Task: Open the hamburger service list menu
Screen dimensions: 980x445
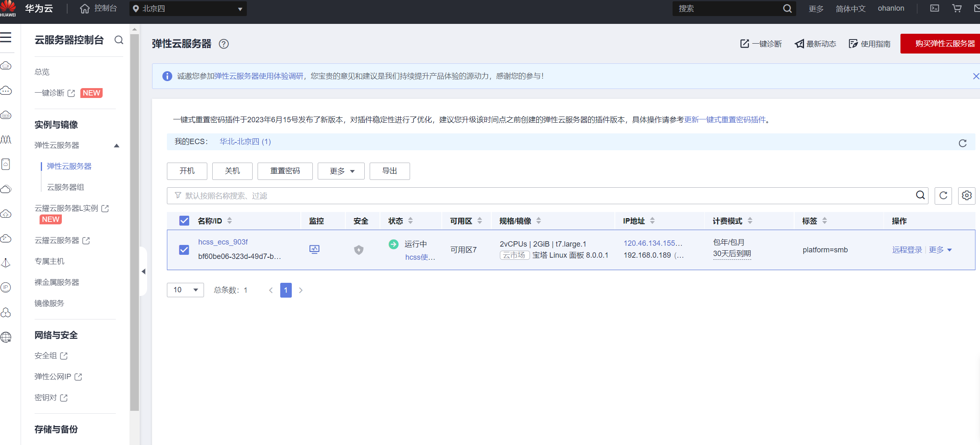Action: [x=6, y=37]
